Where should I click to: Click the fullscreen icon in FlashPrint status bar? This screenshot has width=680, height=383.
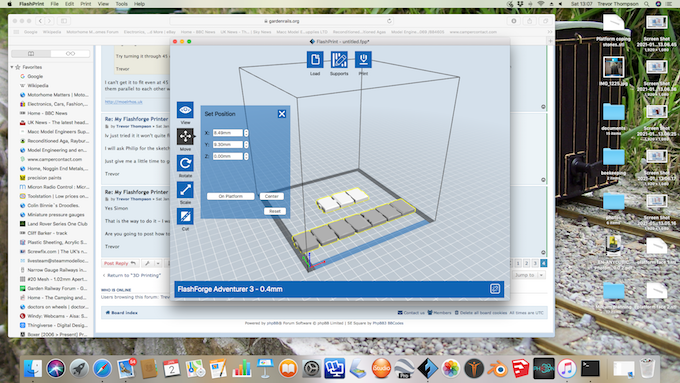tap(495, 289)
